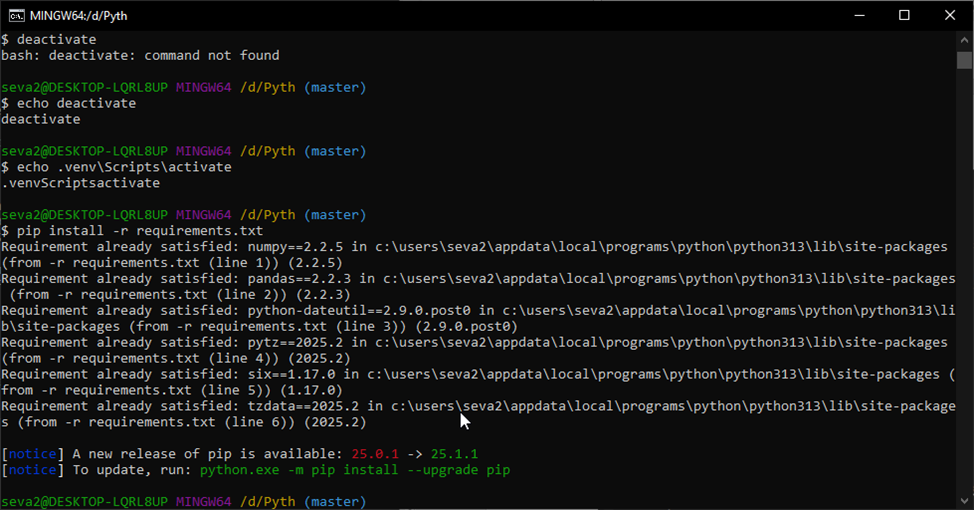Click the empty scrollbar track below the thumb
Image resolution: width=974 pixels, height=510 pixels.
pyautogui.click(x=965, y=300)
